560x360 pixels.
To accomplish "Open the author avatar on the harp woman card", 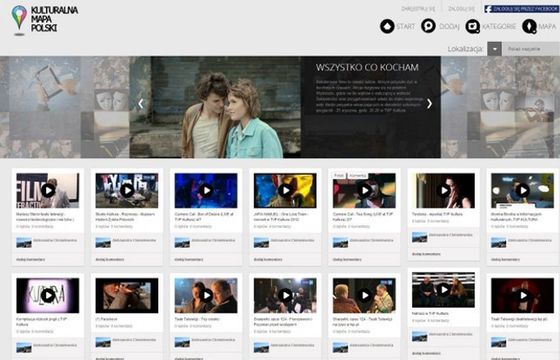I will pos(420,237).
